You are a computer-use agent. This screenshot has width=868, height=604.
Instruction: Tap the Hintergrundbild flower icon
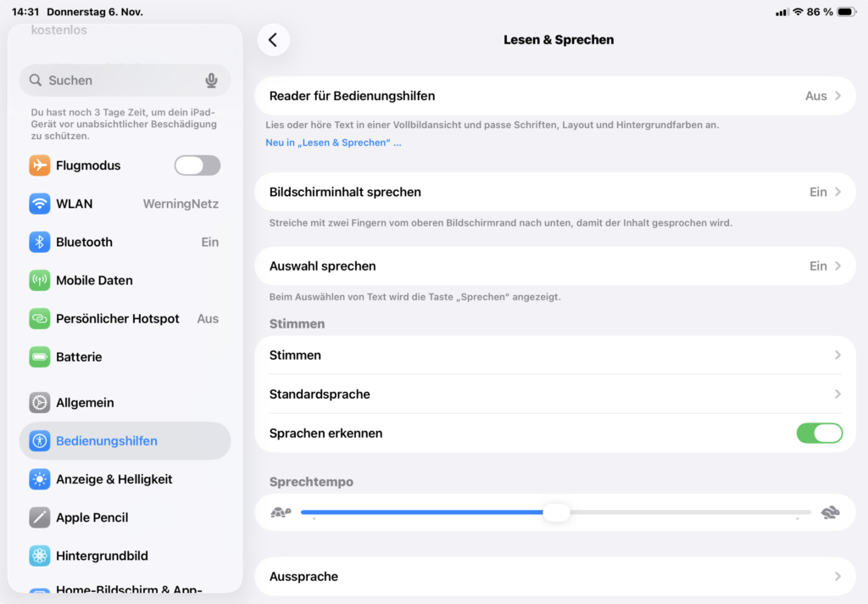click(x=40, y=556)
